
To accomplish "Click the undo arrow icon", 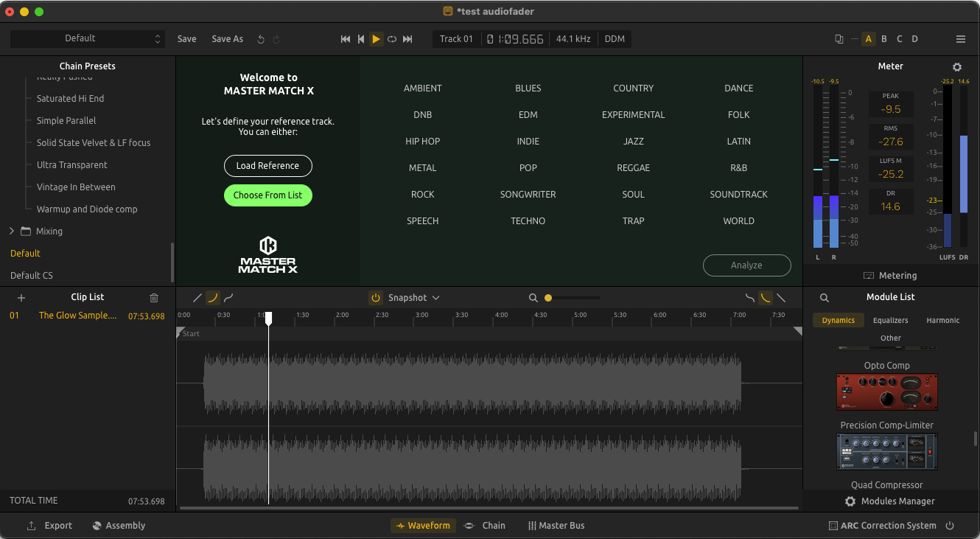I will 261,39.
